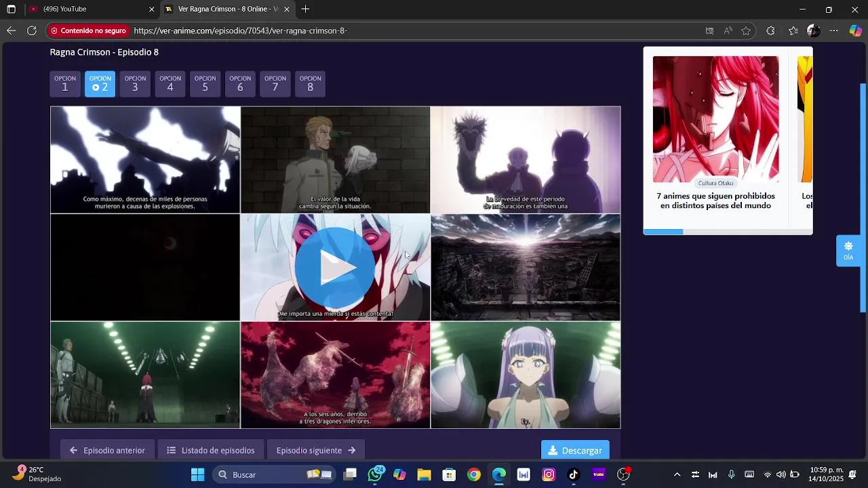
Task: Choose Opcion 5 server
Action: pos(205,84)
